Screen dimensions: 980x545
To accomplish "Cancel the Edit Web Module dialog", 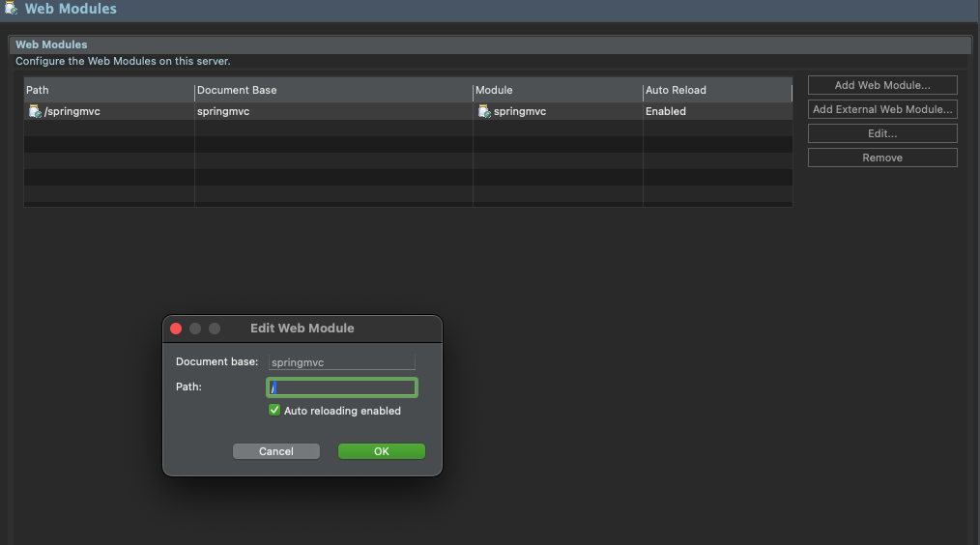I will [276, 451].
